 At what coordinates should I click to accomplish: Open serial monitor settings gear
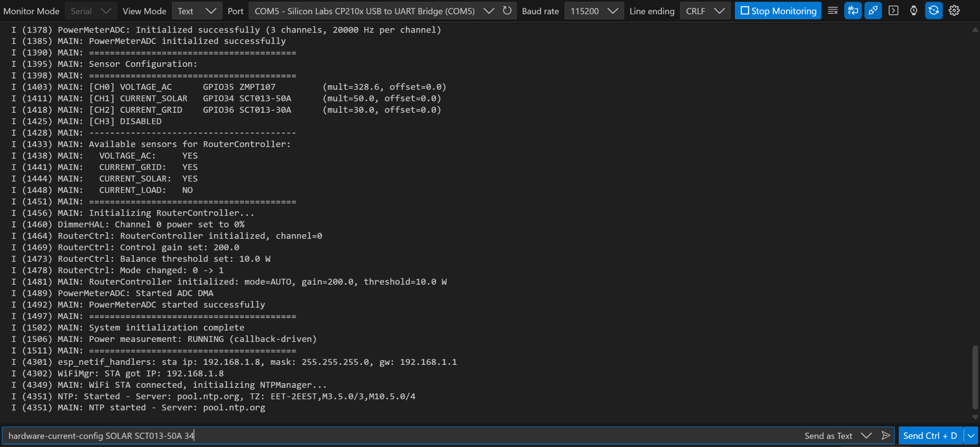coord(954,11)
